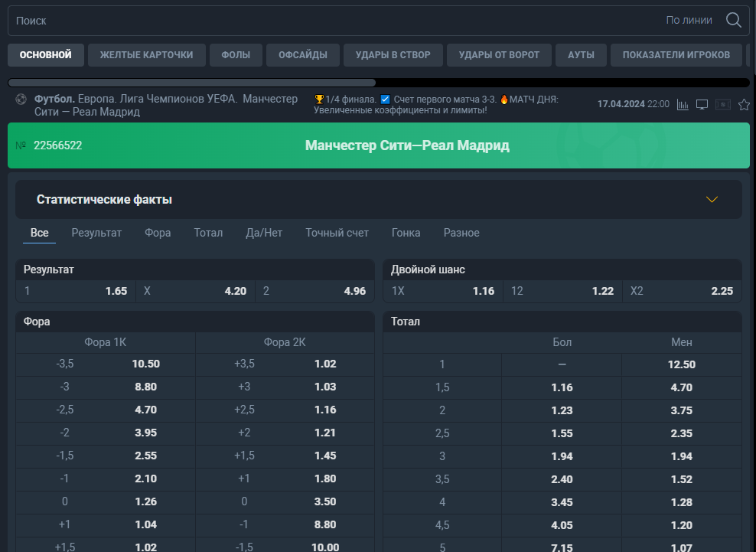Click the horizontal tabs scrollbar
Image resolution: width=756 pixels, height=552 pixels.
192,83
